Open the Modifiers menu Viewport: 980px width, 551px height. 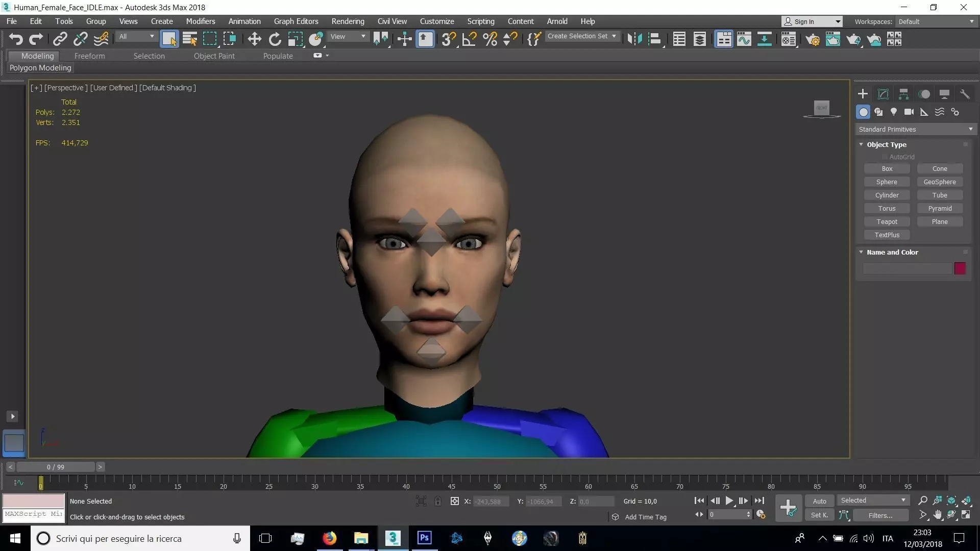pyautogui.click(x=201, y=21)
